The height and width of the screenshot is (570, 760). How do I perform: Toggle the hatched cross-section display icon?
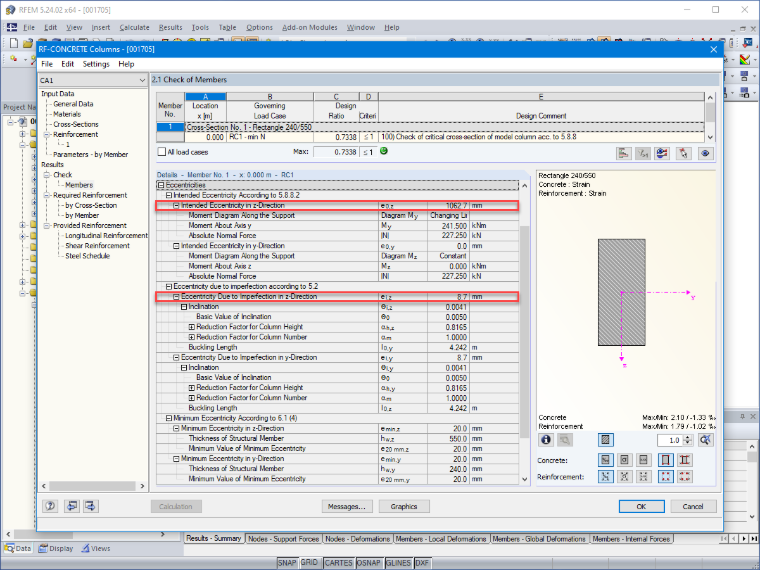pyautogui.click(x=605, y=440)
